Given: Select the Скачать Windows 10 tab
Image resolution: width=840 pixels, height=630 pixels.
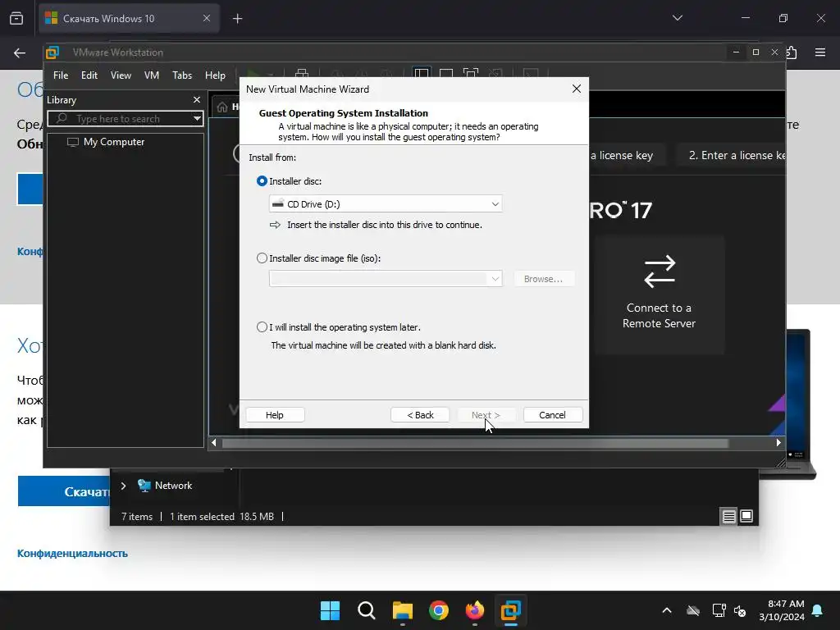Looking at the screenshot, I should click(129, 18).
